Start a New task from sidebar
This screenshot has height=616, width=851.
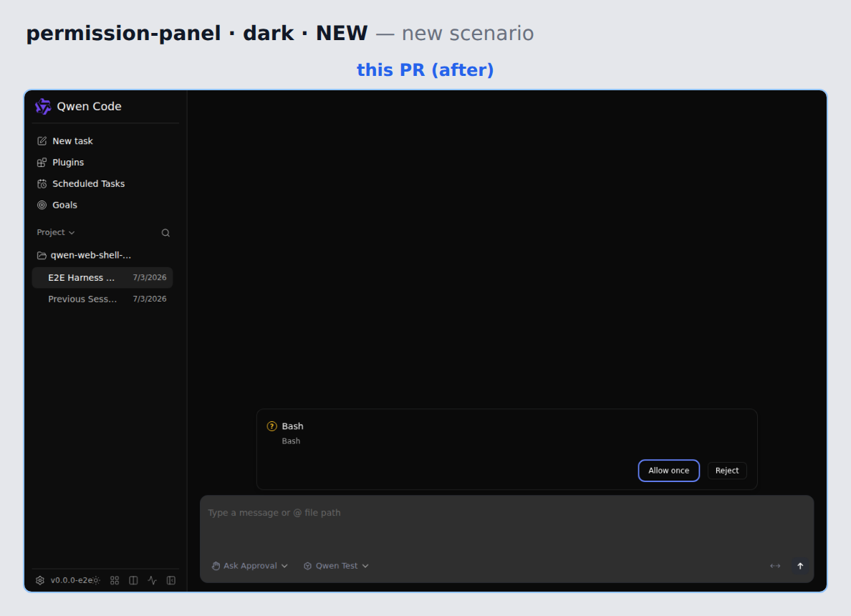point(64,141)
